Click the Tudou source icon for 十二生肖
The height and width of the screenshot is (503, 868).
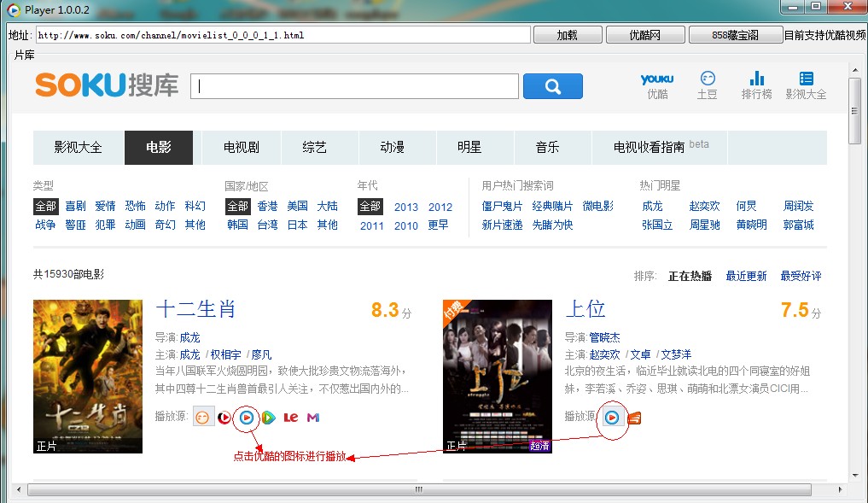click(202, 417)
